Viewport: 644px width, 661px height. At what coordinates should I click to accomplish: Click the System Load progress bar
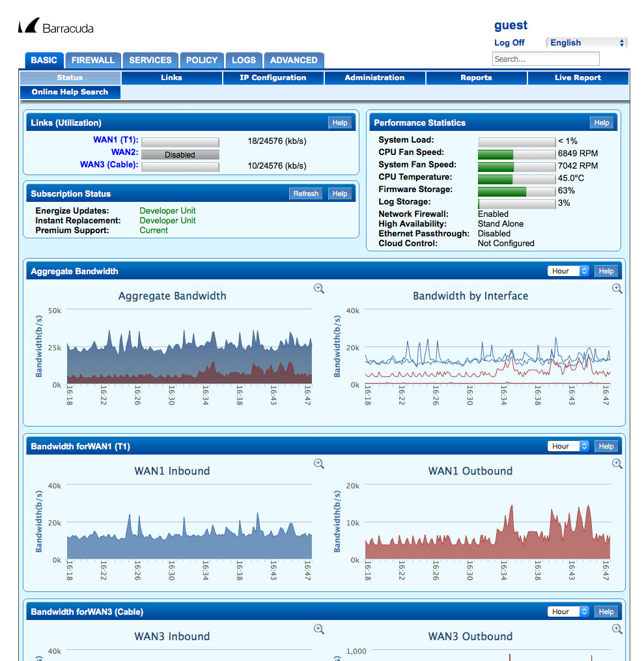pos(517,142)
